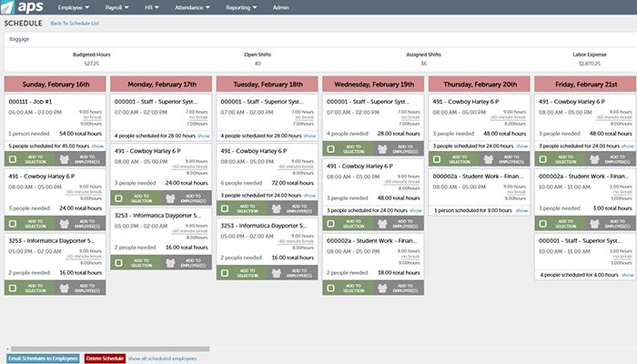The width and height of the screenshot is (637, 364).
Task: Check Monday Informatica Dayporter add to selection
Action: pos(119,263)
